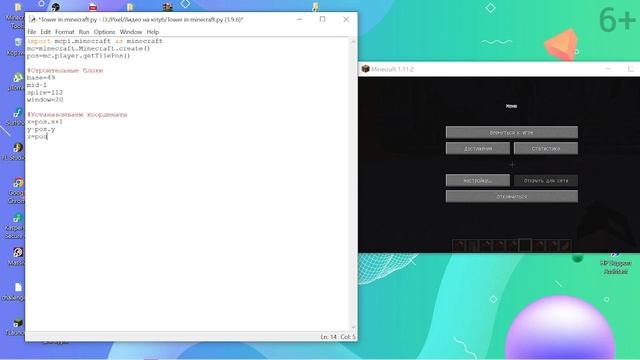Click the 'Ln: 14' status bar entry
Image resolution: width=640 pixels, height=360 pixels.
click(x=329, y=337)
